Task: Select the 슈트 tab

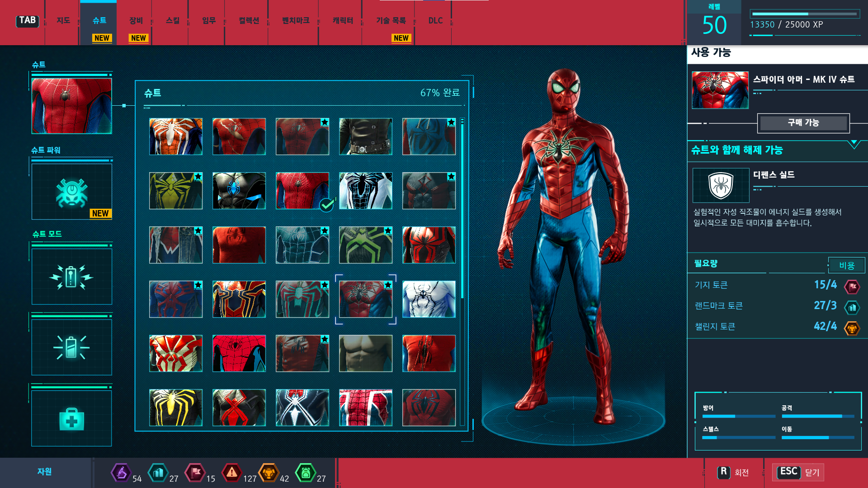Action: (x=99, y=21)
